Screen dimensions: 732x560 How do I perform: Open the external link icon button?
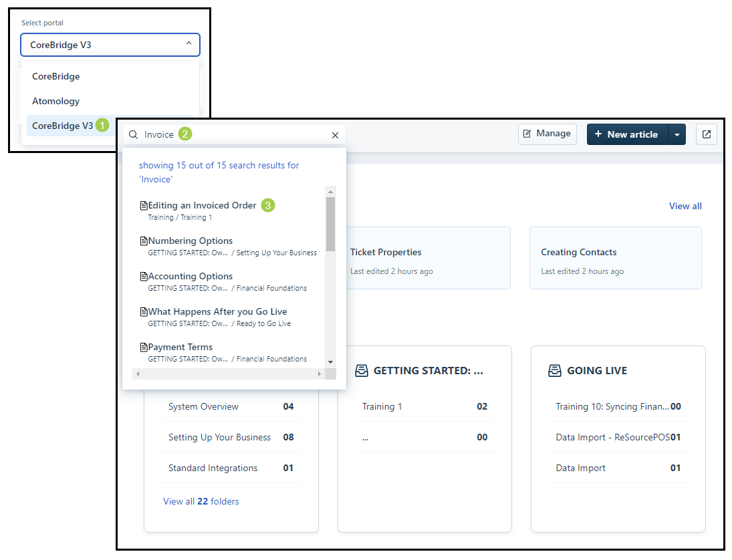707,134
